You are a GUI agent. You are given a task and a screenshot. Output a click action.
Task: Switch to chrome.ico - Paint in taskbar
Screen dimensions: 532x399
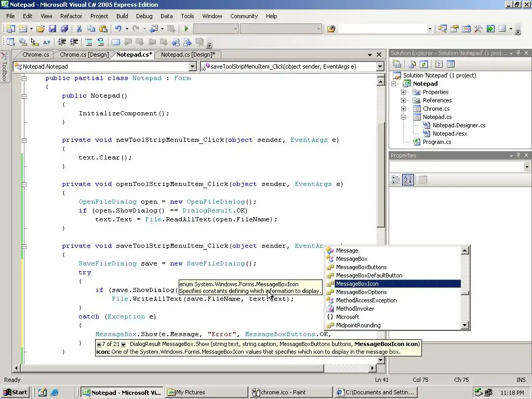click(290, 393)
